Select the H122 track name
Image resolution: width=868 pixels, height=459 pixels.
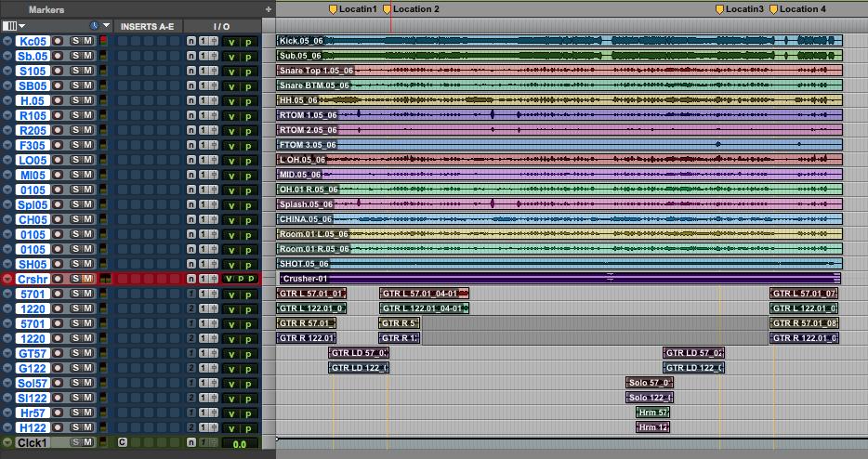pyautogui.click(x=33, y=427)
